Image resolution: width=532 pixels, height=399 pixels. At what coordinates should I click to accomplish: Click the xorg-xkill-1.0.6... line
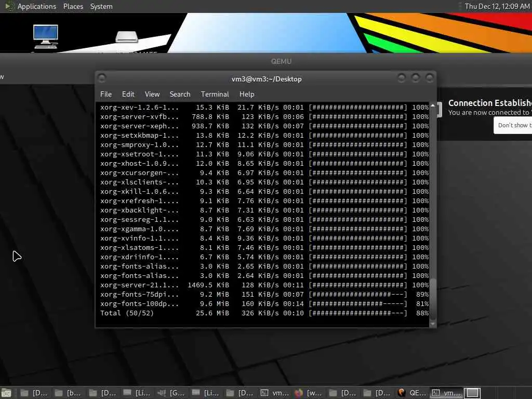(264, 191)
